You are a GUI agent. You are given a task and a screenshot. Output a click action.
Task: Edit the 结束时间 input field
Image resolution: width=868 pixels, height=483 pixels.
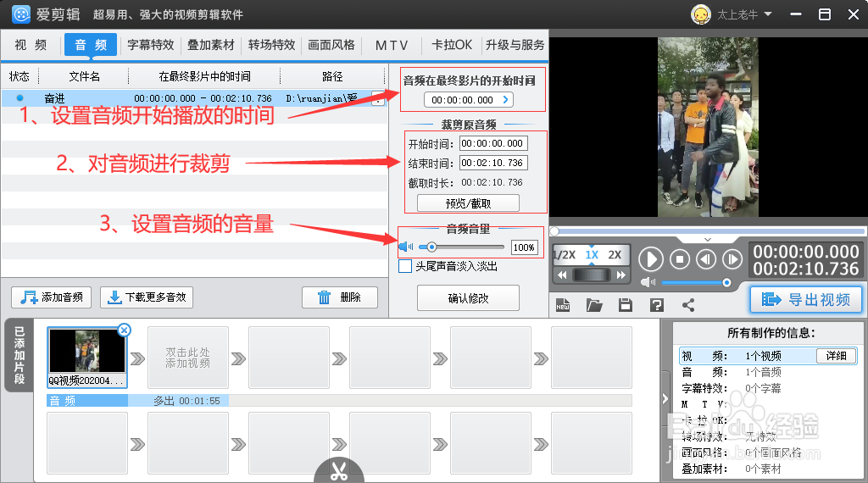493,163
